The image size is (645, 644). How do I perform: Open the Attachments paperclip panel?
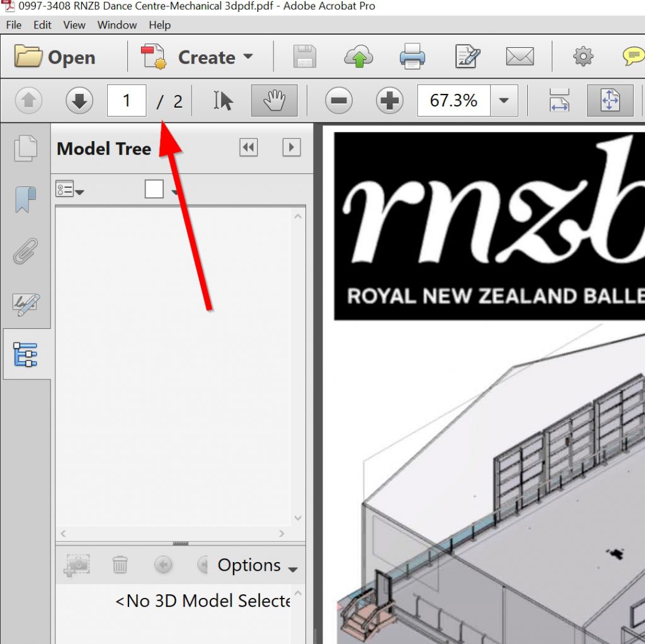[x=26, y=251]
